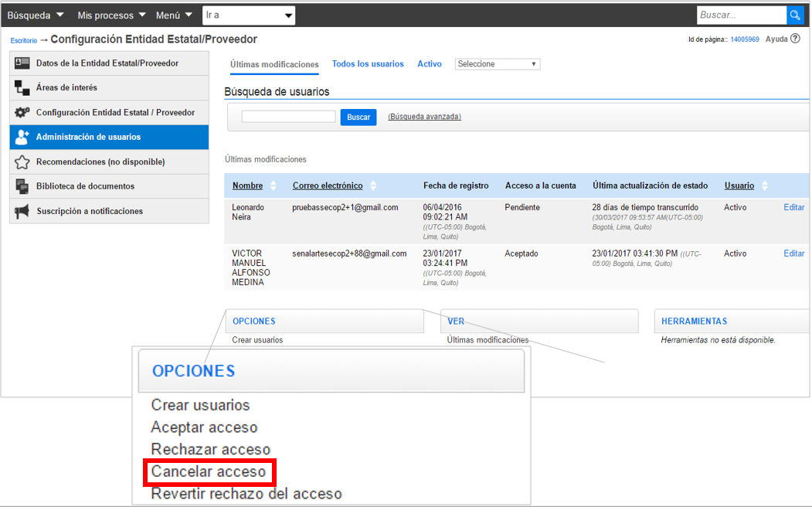Click the Áreas de interés icon

pyautogui.click(x=22, y=88)
